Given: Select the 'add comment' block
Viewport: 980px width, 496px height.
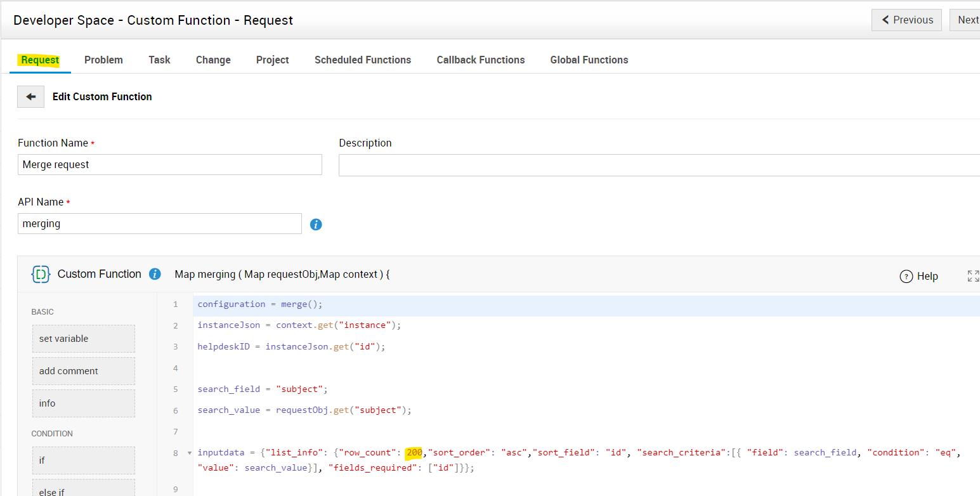Looking at the screenshot, I should (x=84, y=371).
